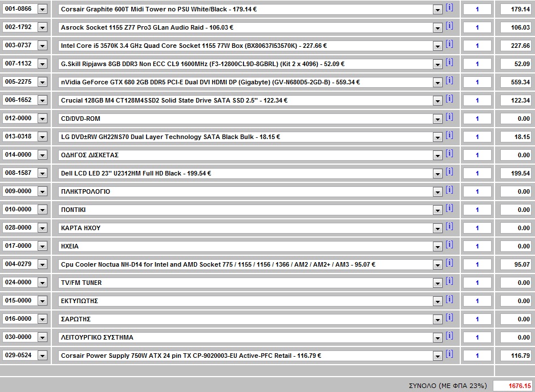Open info icon for LG DVD±RW GH22NS70 row
This screenshot has height=392, width=535.
pos(449,136)
